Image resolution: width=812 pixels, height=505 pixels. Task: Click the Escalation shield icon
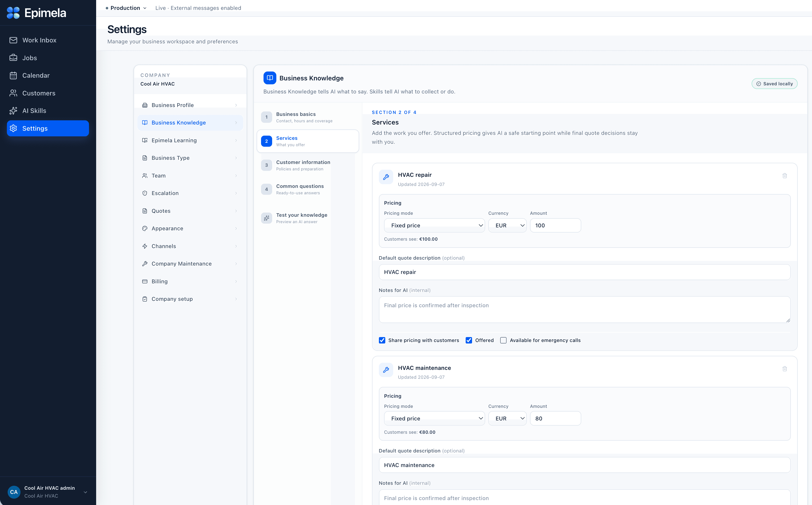pos(144,193)
